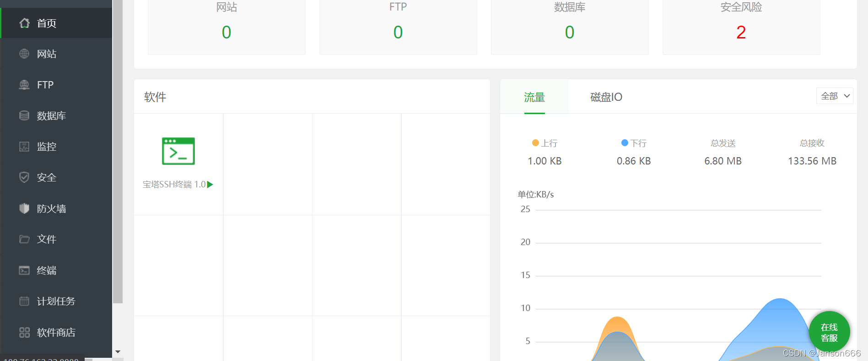The image size is (868, 361).
Task: Switch to the 流量 tab
Action: coord(534,97)
